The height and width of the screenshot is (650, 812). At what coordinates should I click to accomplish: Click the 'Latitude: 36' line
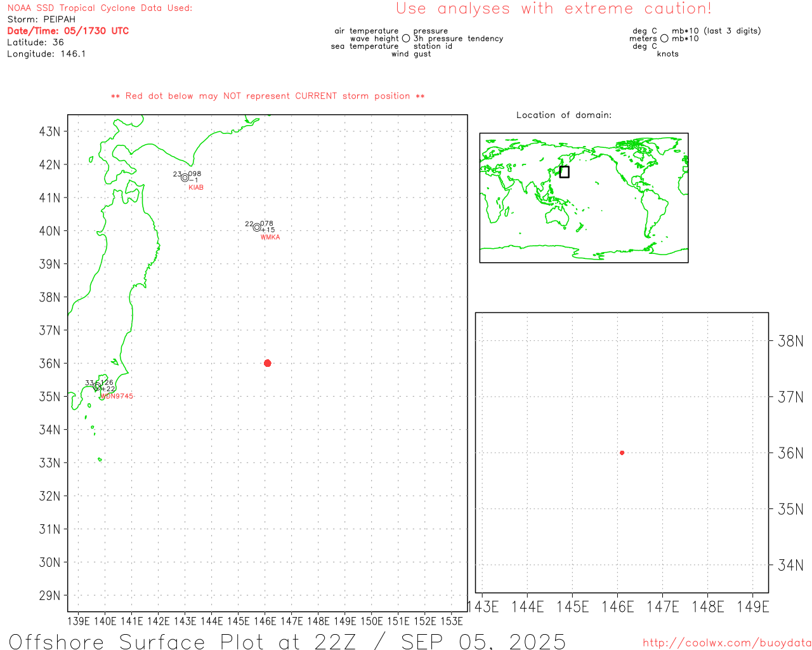click(x=36, y=43)
